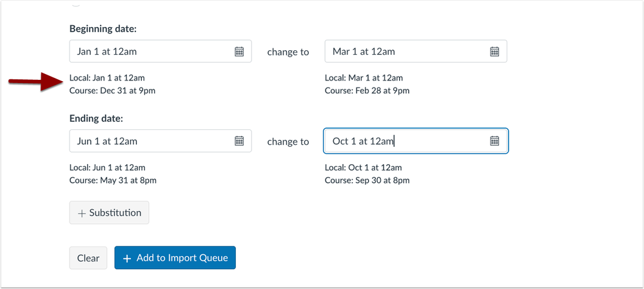Select the Course: Dec 31 at 9pm text
644x289 pixels.
[x=112, y=91]
